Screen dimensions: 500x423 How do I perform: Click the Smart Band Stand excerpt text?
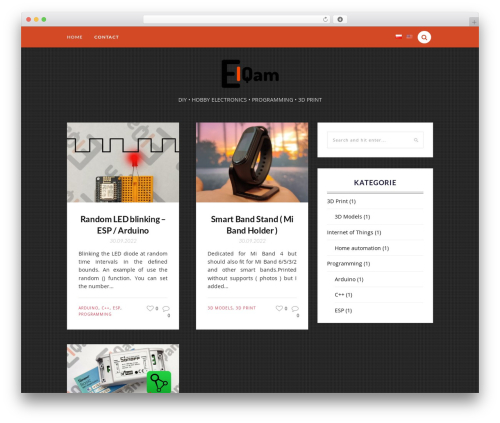[252, 270]
